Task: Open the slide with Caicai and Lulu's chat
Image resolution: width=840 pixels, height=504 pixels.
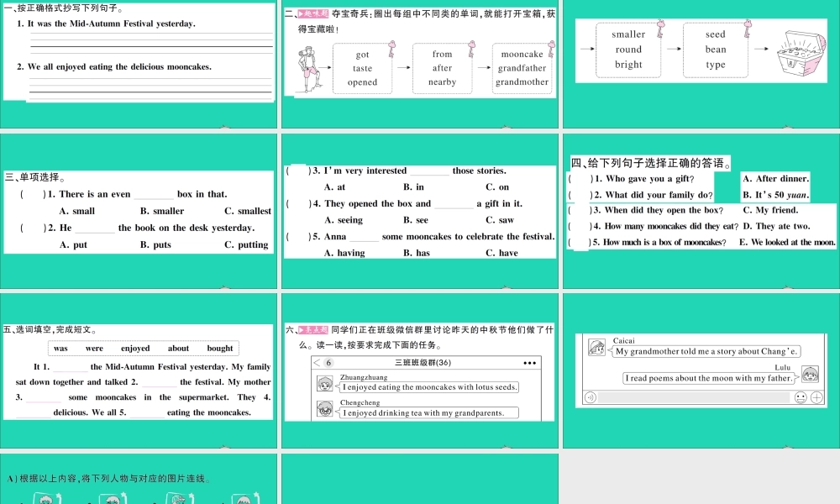Action: [x=701, y=370]
